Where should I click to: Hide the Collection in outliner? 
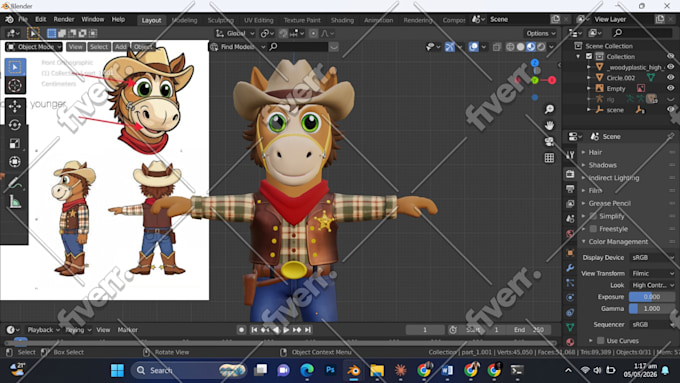point(670,56)
